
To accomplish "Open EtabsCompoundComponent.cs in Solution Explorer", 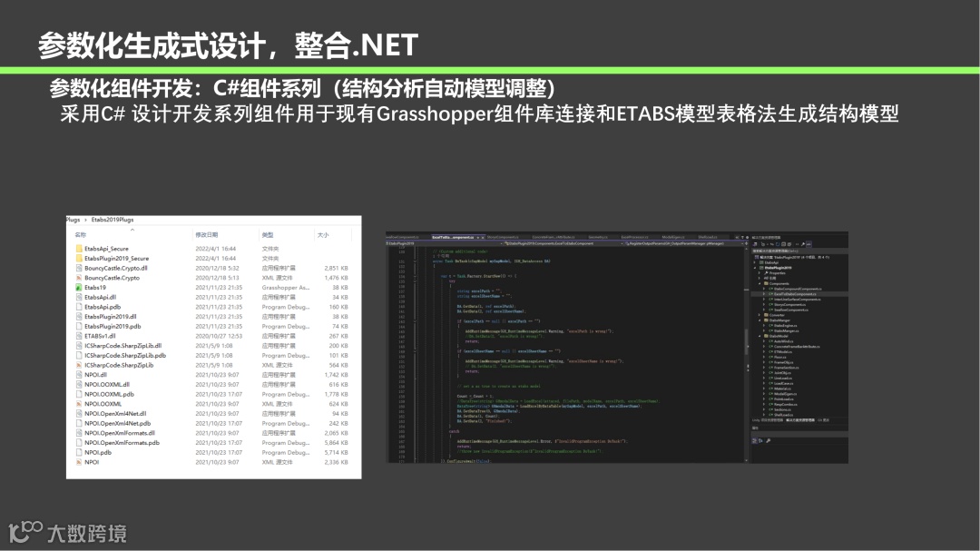I will [799, 289].
